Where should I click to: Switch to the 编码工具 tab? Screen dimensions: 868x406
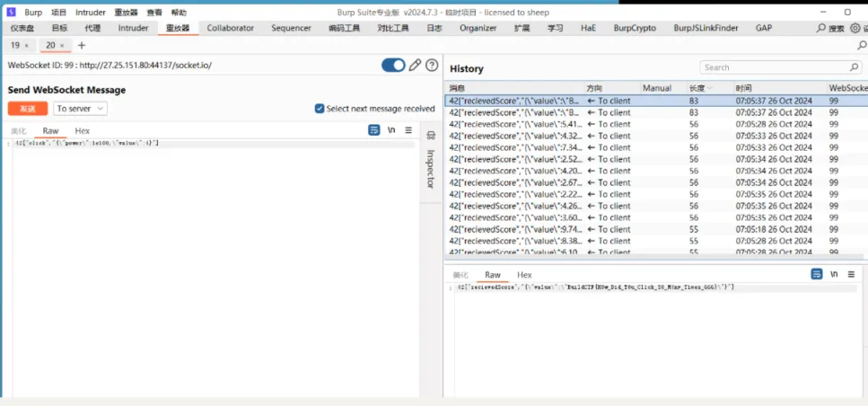pos(345,28)
